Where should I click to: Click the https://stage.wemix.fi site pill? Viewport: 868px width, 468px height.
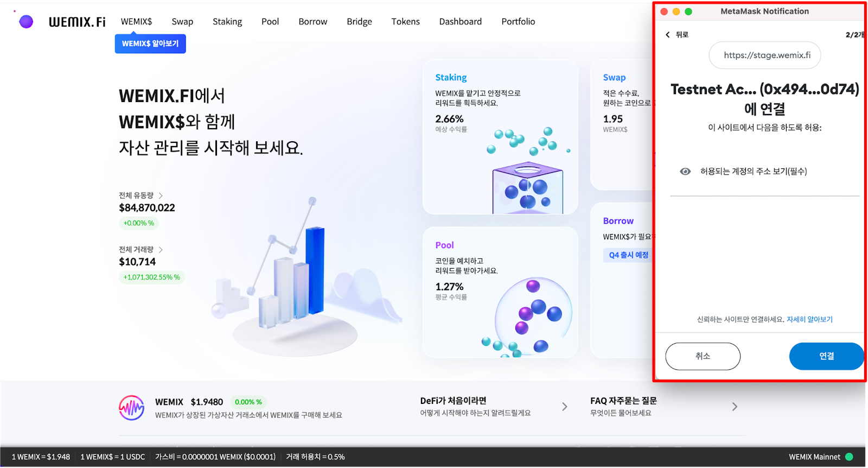tap(765, 55)
